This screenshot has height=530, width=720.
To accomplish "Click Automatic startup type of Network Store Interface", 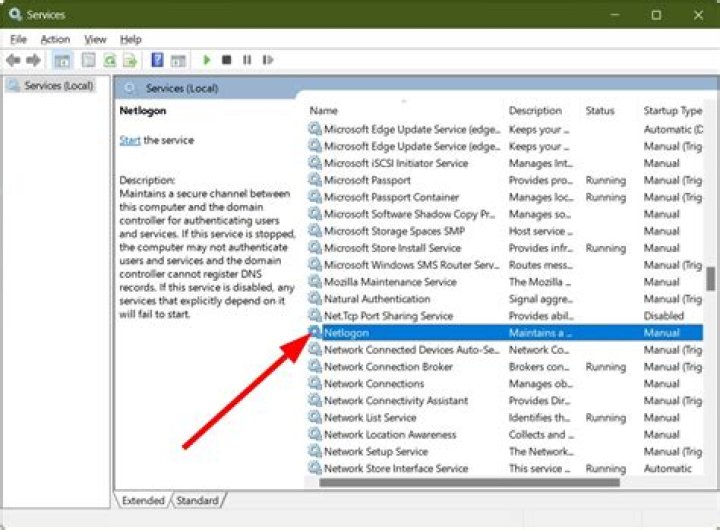I will click(x=668, y=468).
